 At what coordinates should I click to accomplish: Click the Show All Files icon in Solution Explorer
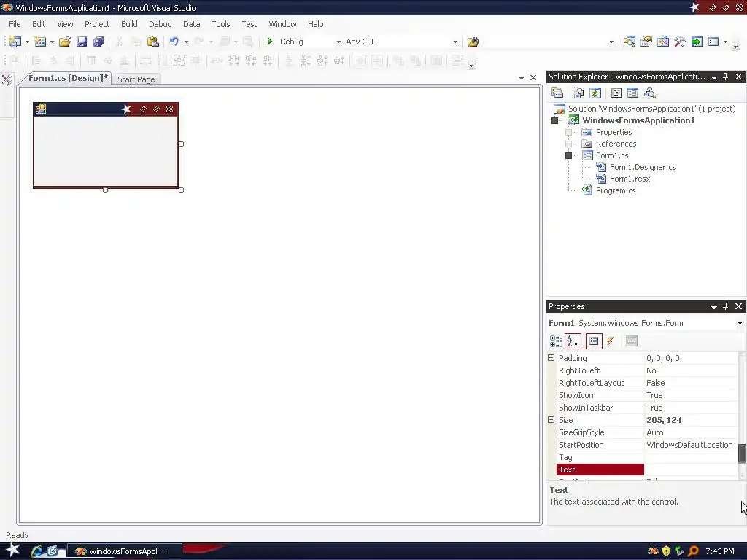[x=578, y=93]
